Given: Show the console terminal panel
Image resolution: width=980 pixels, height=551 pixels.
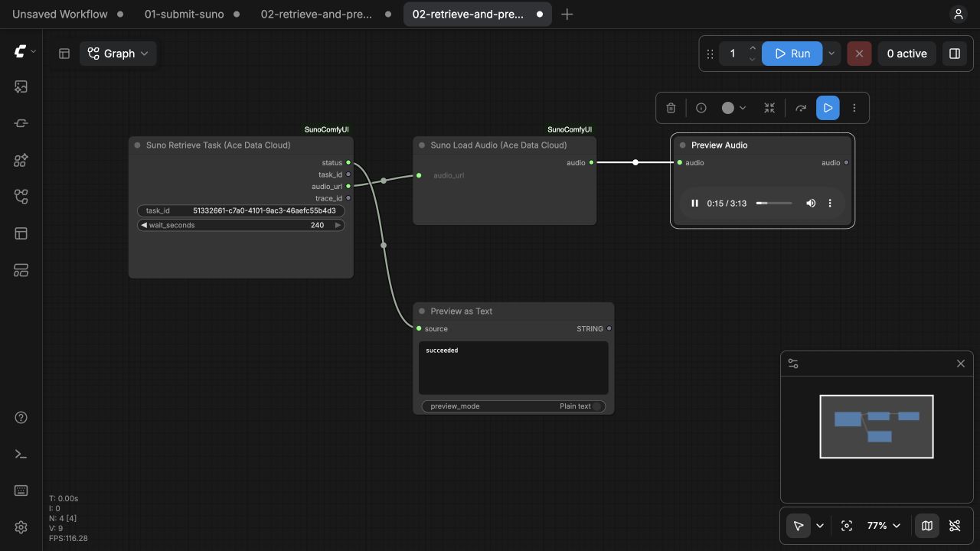Looking at the screenshot, I should [x=21, y=455].
